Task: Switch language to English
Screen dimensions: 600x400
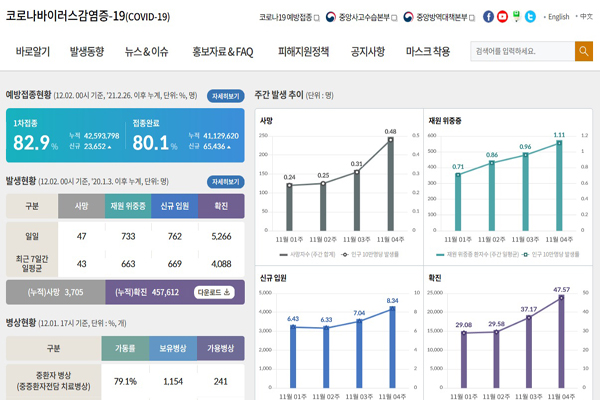Action: pos(558,17)
